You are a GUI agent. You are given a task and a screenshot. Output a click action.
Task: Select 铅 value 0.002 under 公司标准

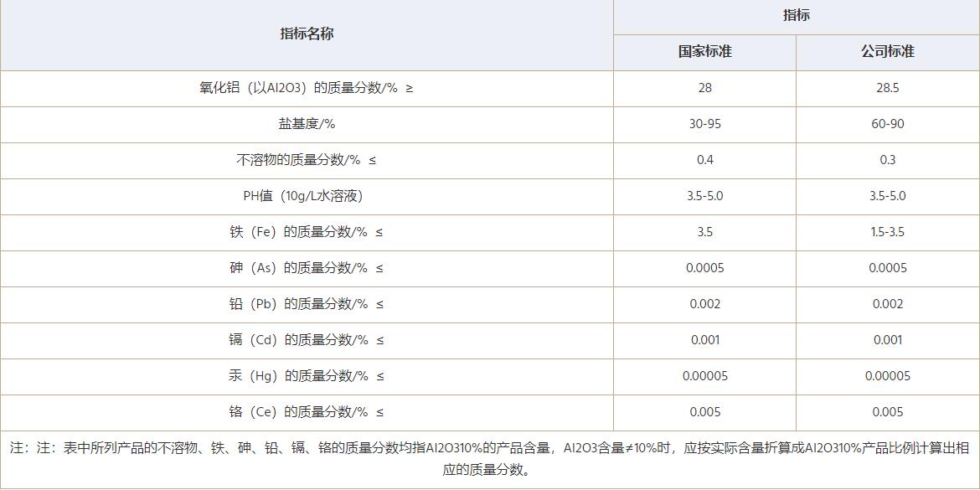[888, 304]
